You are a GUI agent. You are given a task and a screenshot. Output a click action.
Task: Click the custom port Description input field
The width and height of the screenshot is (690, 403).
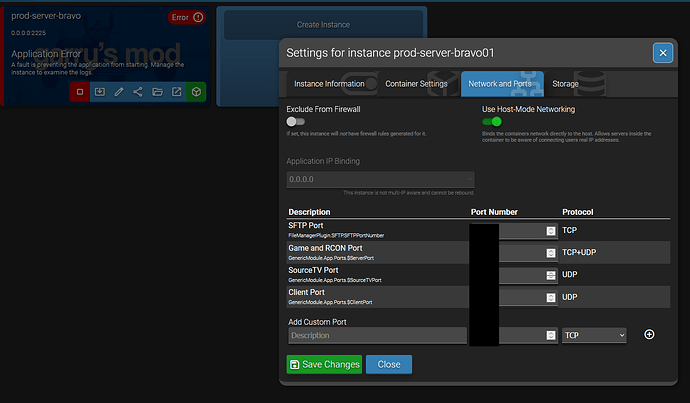pos(377,336)
